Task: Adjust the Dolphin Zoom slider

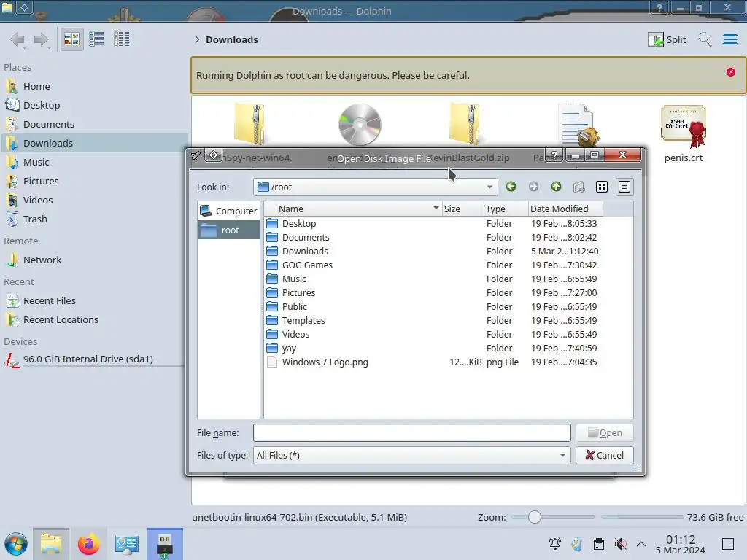Action: (535, 517)
